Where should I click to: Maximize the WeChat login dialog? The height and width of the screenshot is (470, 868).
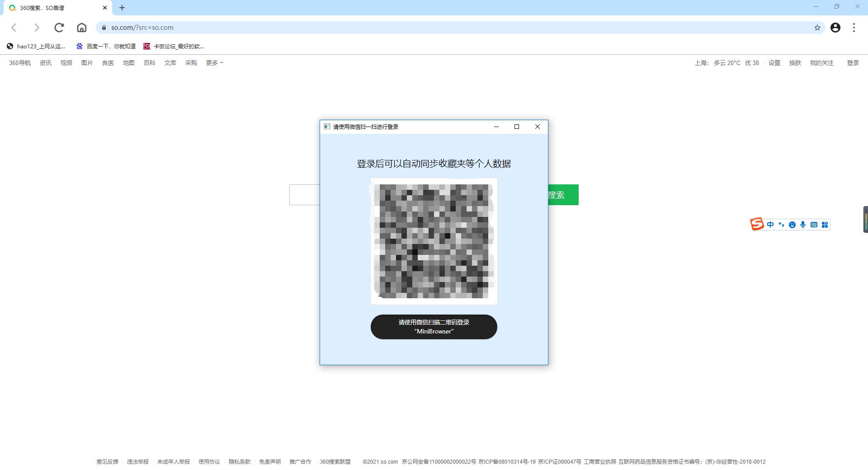pyautogui.click(x=517, y=127)
